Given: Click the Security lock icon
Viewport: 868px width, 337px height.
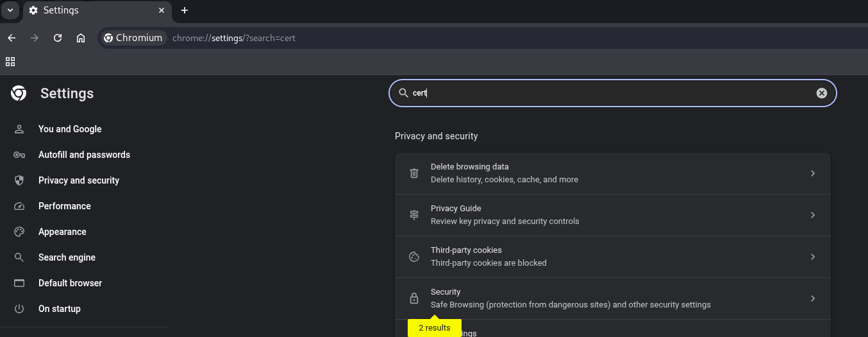Looking at the screenshot, I should click(x=414, y=298).
